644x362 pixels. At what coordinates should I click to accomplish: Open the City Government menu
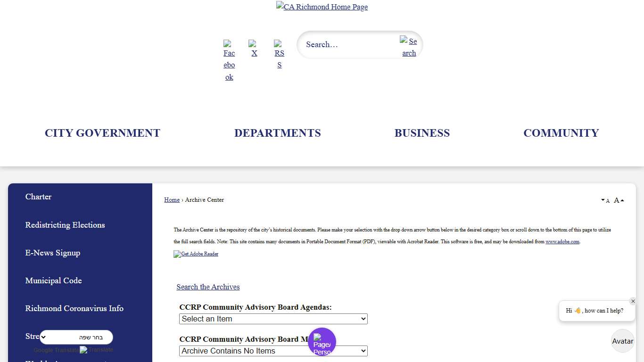pos(102,133)
